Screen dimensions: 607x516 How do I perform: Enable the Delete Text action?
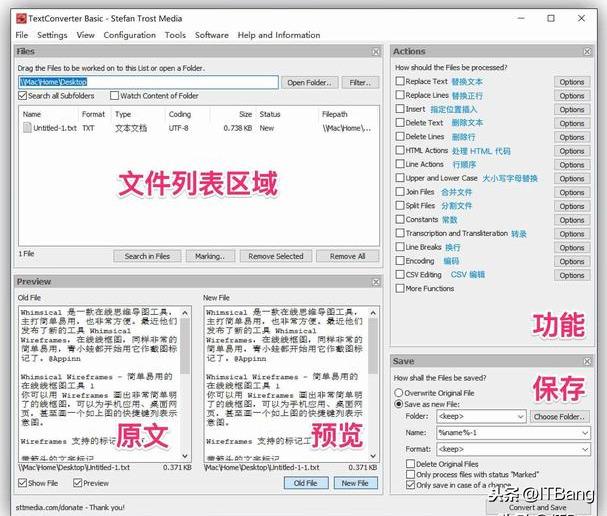tap(400, 122)
